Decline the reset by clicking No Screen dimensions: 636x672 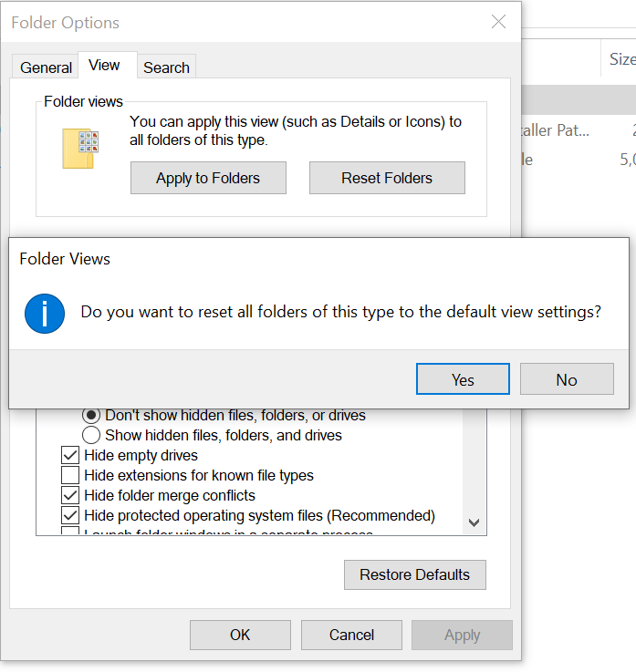566,379
